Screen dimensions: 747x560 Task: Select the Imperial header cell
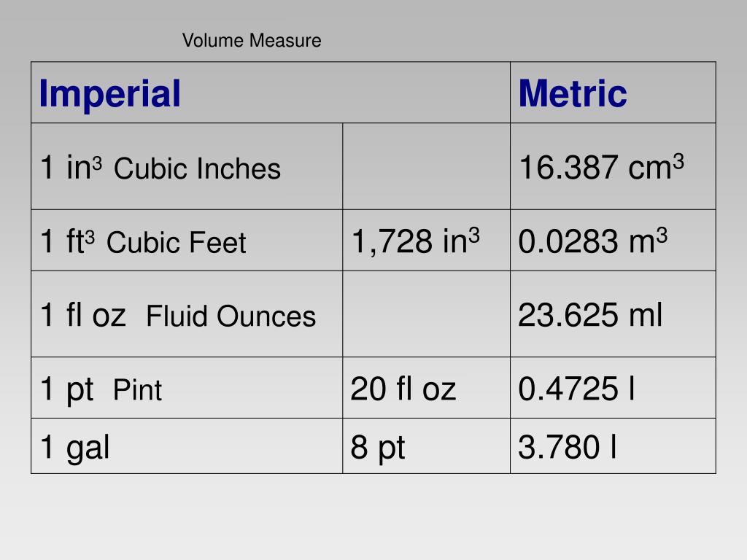point(271,93)
